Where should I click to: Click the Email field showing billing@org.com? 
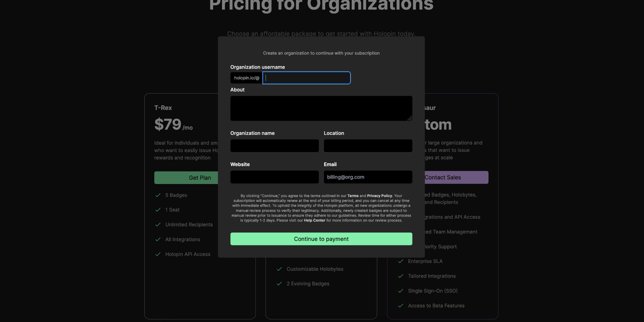pos(368,177)
